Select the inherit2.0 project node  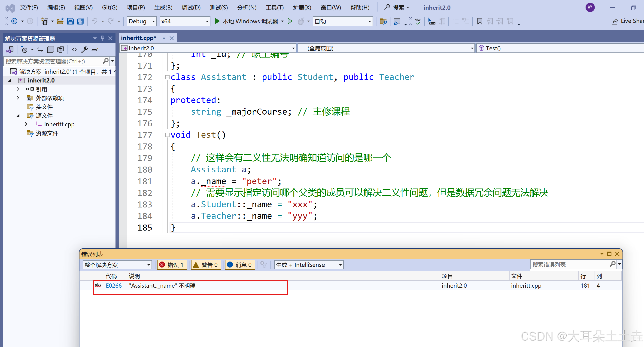(x=41, y=80)
